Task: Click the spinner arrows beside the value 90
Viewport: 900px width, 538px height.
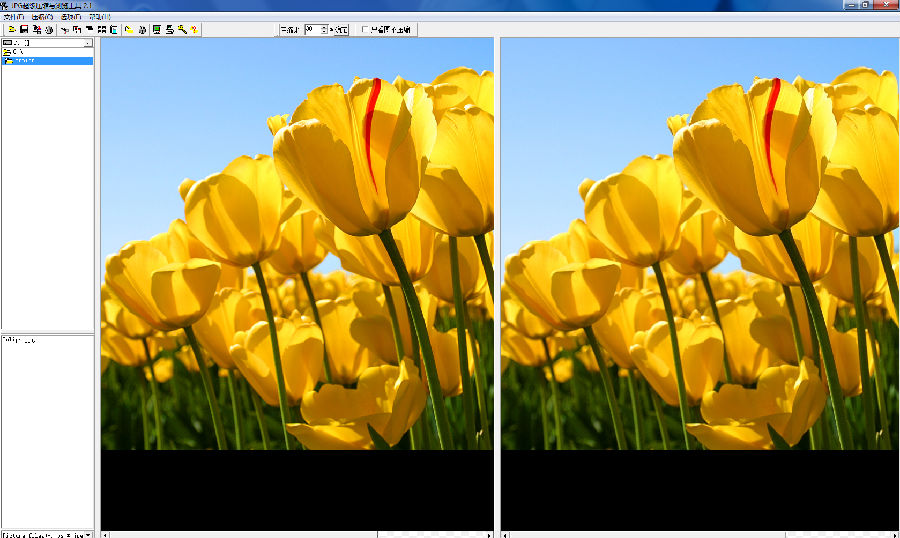Action: pyautogui.click(x=323, y=30)
